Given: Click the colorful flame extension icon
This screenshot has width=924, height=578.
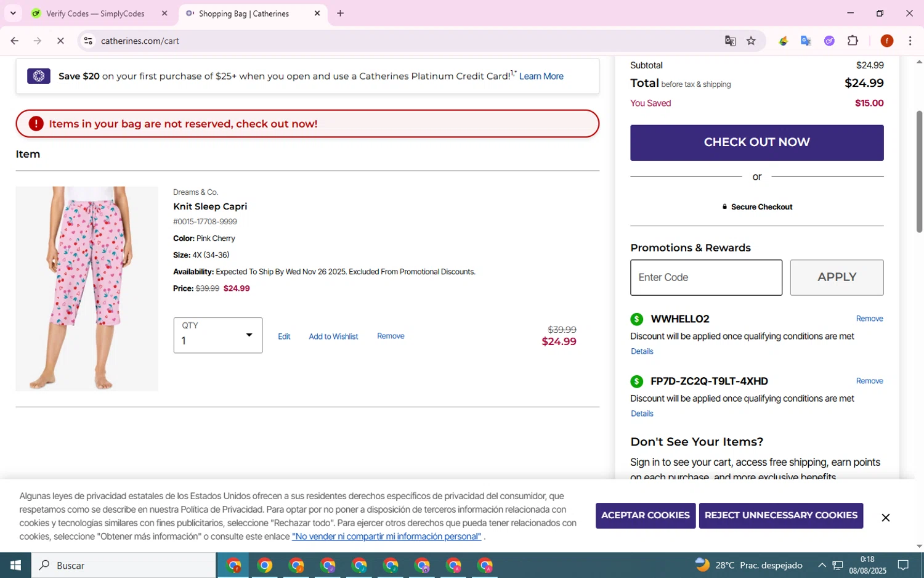Looking at the screenshot, I should (x=783, y=41).
